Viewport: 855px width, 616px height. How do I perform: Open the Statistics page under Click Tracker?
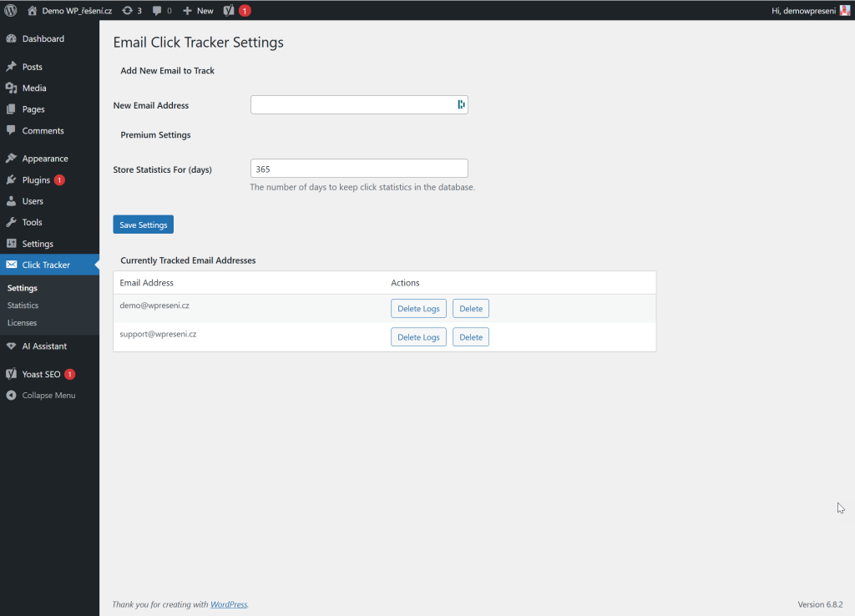tap(22, 305)
